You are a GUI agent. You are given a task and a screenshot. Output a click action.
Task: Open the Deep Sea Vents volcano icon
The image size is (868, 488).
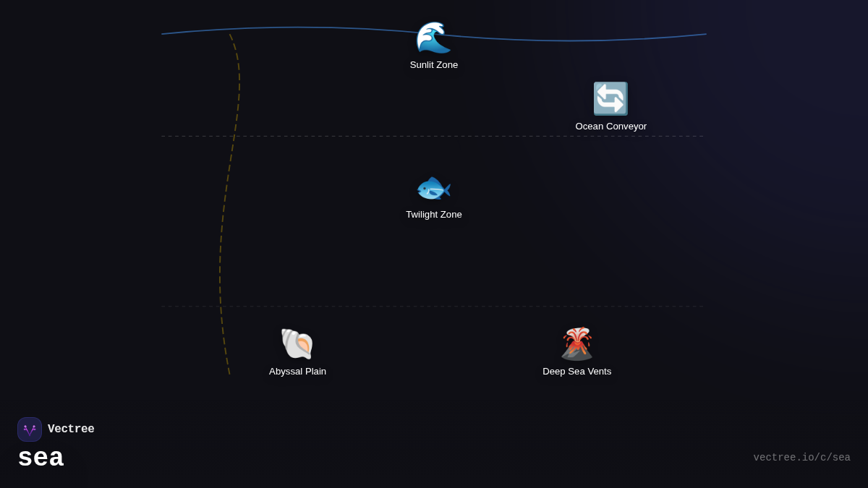(576, 344)
